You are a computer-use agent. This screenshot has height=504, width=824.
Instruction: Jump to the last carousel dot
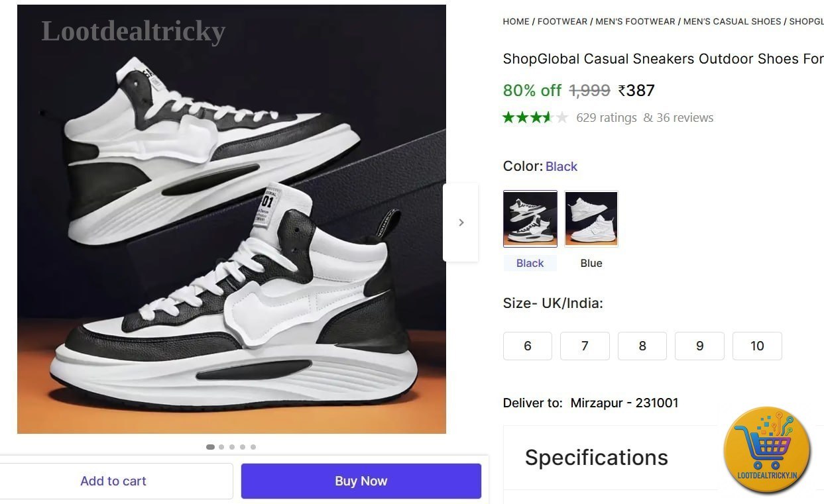click(x=253, y=447)
